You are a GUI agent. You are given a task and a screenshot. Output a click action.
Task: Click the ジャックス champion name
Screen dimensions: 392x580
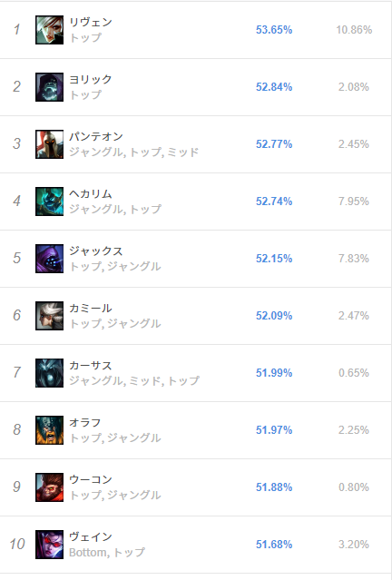click(96, 251)
